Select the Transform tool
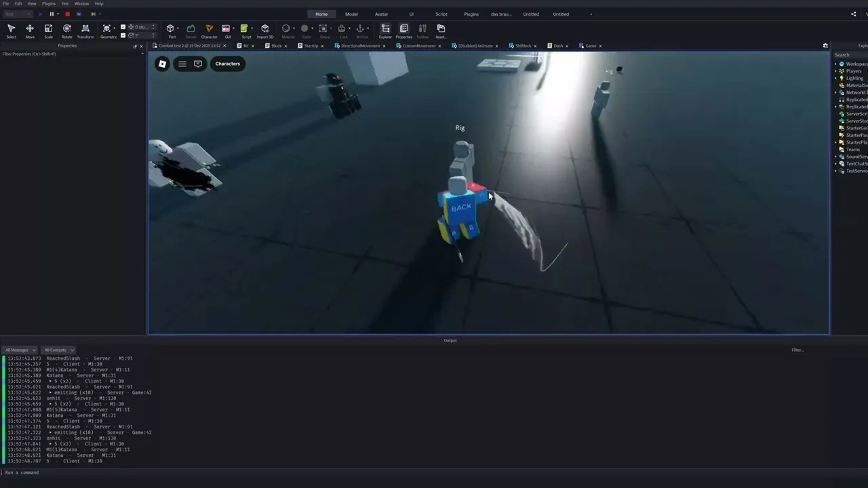Viewport: 868px width, 488px height. (x=85, y=30)
